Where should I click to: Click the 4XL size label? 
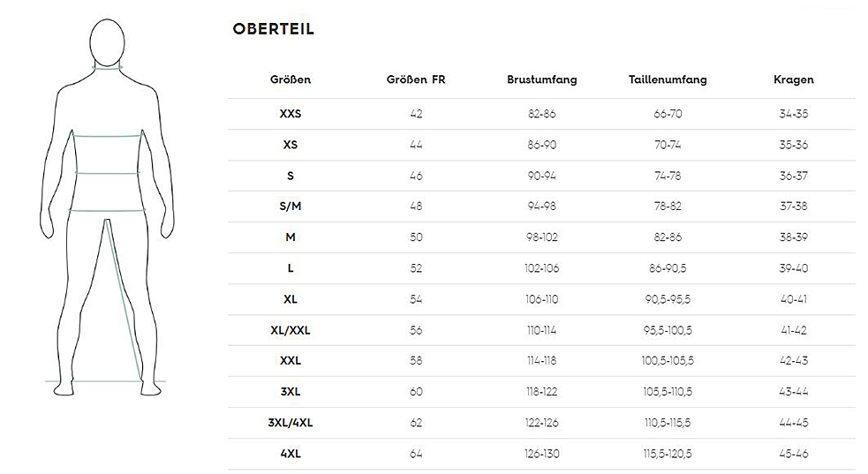click(291, 454)
